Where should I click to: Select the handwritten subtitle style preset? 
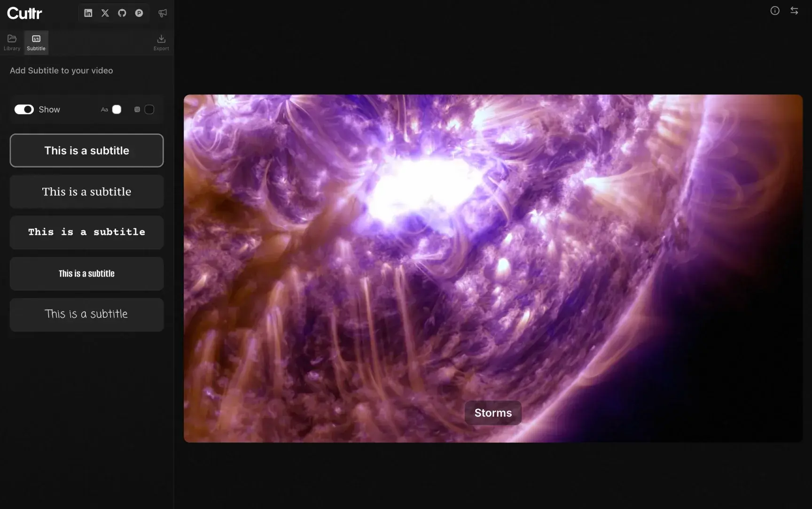coord(86,315)
